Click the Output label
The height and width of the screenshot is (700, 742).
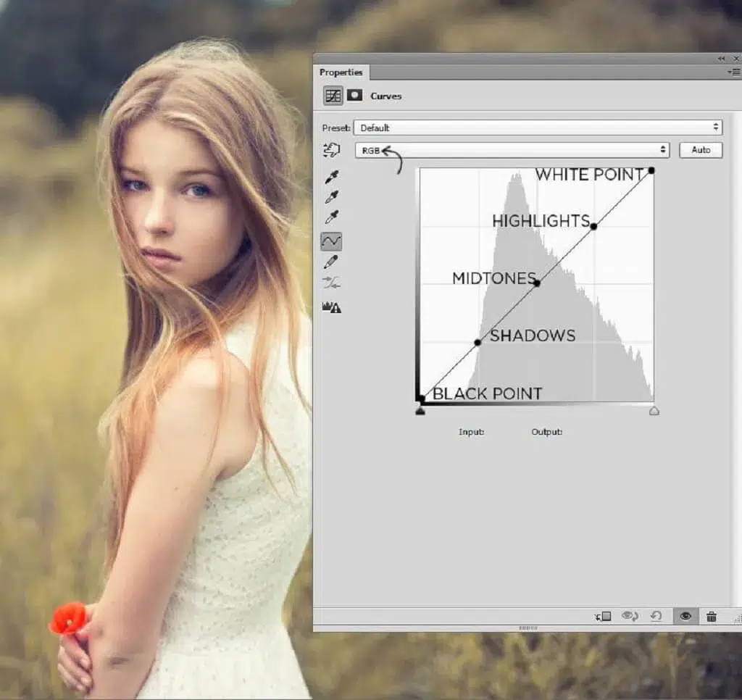pos(546,432)
